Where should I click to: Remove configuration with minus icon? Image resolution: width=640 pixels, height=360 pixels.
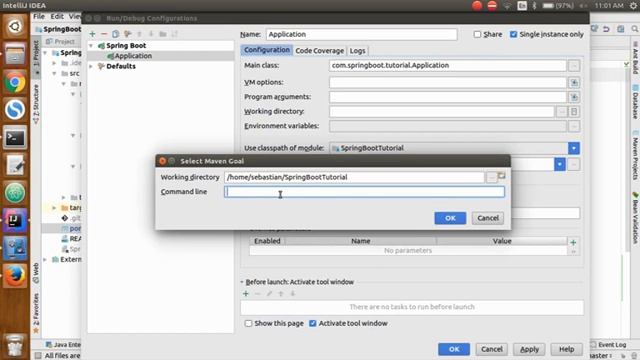click(104, 34)
